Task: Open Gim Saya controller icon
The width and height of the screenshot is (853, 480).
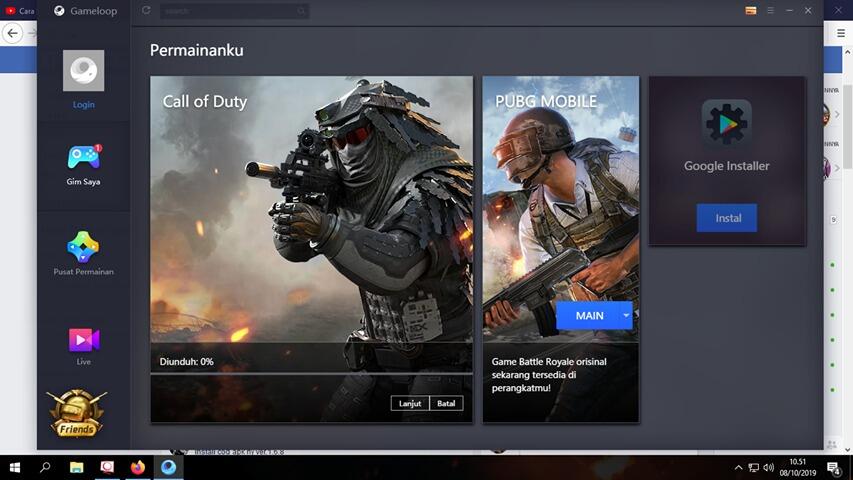Action: tap(83, 158)
